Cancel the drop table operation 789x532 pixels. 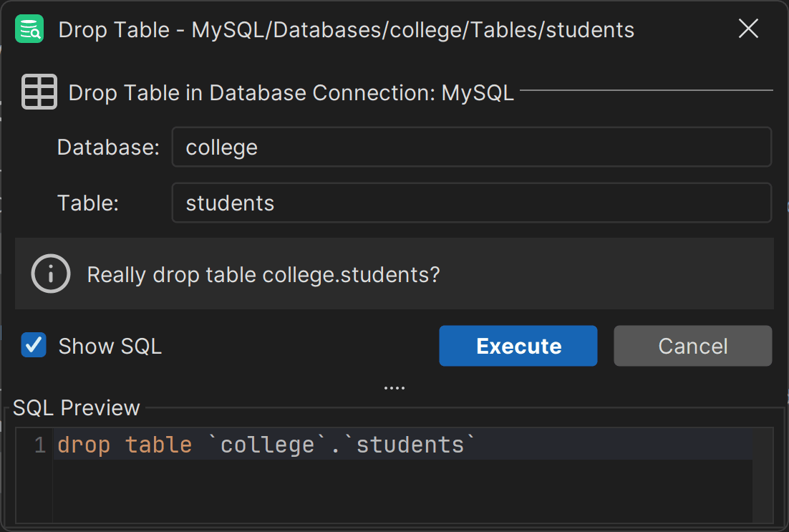(692, 346)
